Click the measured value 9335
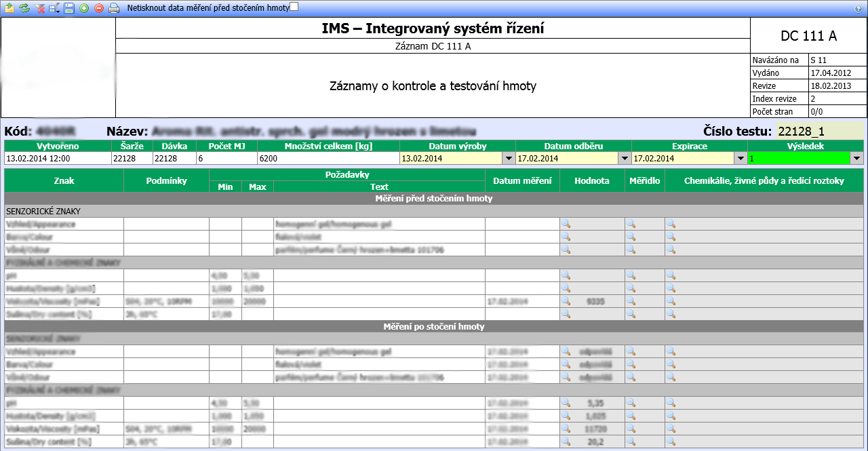The height and width of the screenshot is (451, 868). point(595,301)
